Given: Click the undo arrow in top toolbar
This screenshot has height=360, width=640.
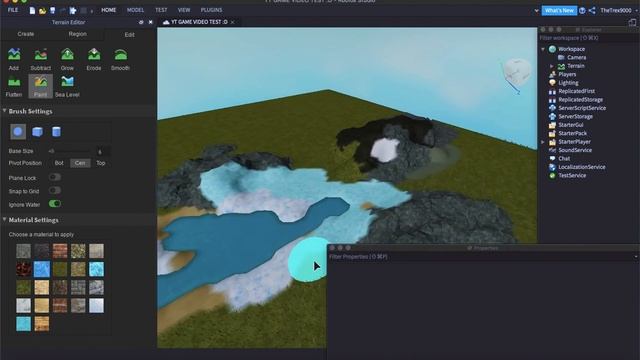Looking at the screenshot, I should (x=63, y=11).
